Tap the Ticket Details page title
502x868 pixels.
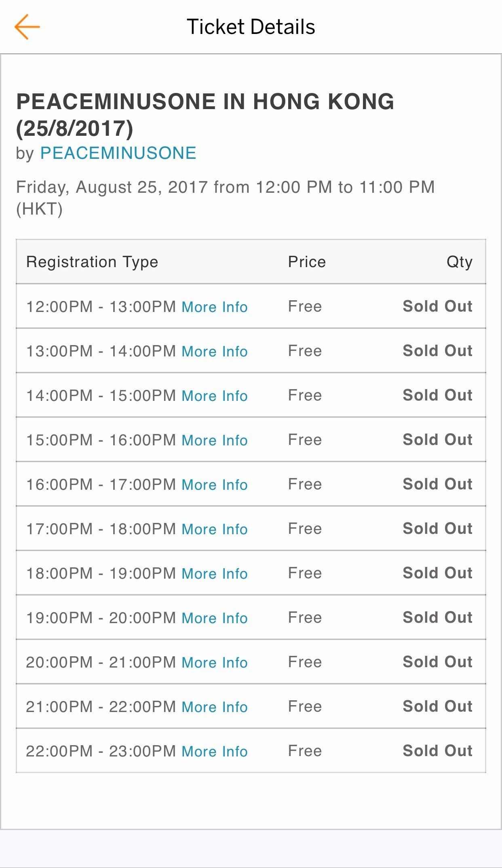[251, 27]
